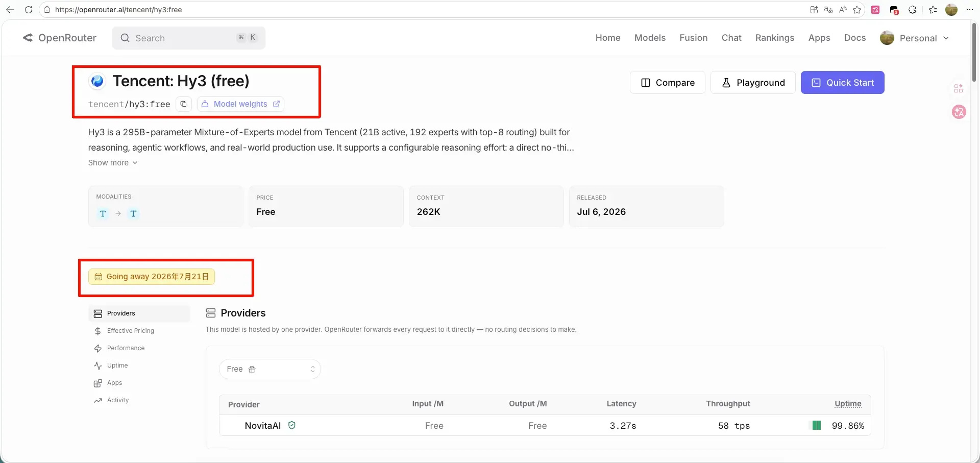This screenshot has height=463, width=980.
Task: Select the Apps sidebar section
Action: click(x=139, y=383)
